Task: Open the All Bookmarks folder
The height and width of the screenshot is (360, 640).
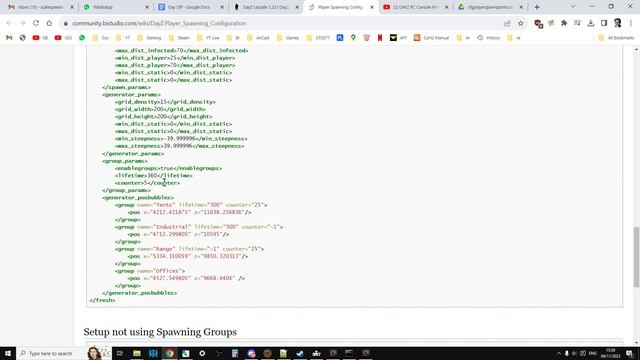Action: 616,38
